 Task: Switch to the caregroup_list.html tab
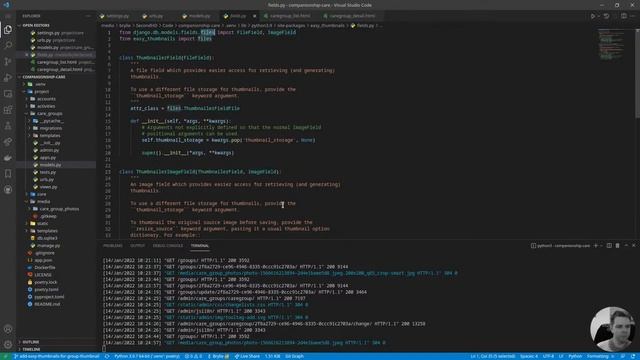pos(289,16)
